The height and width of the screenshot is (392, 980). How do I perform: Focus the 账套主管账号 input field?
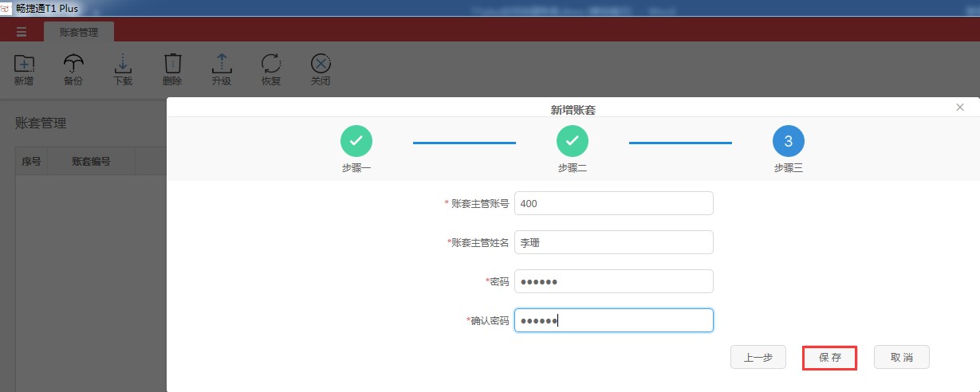tap(614, 203)
